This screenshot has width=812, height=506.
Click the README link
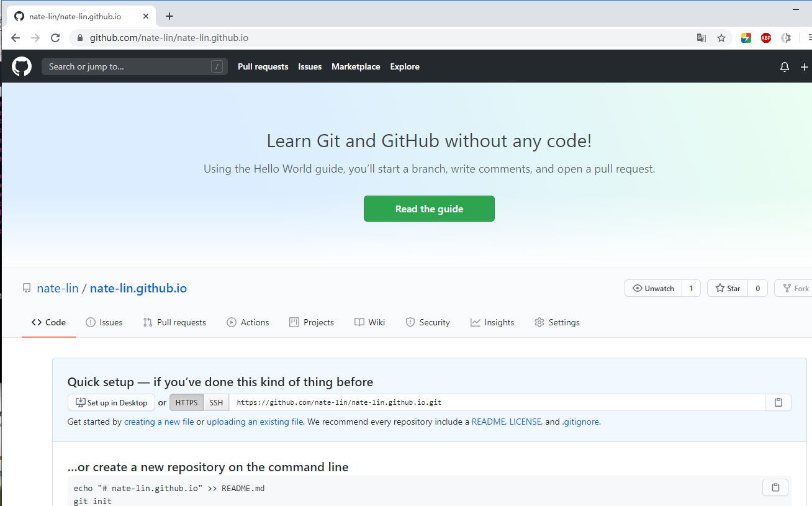pos(489,422)
